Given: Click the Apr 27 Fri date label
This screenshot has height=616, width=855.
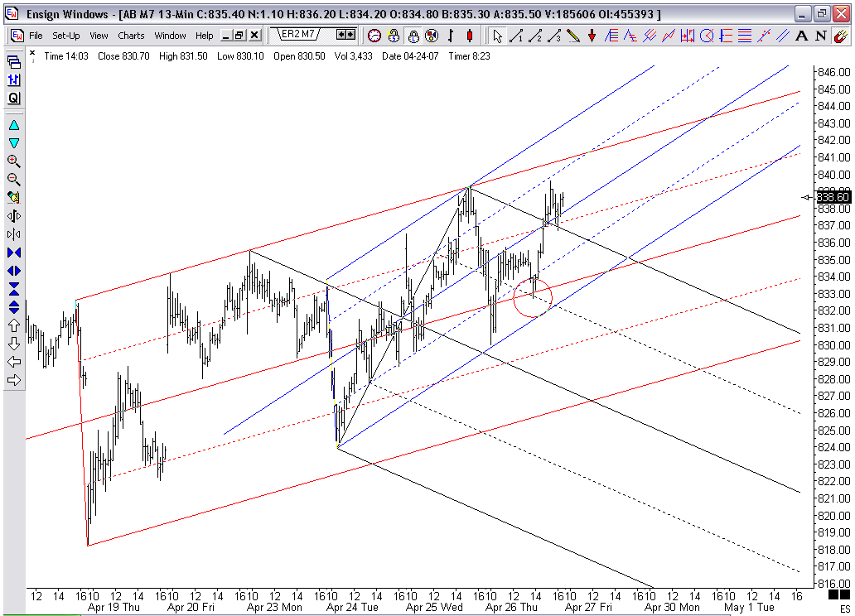Looking at the screenshot, I should 588,607.
